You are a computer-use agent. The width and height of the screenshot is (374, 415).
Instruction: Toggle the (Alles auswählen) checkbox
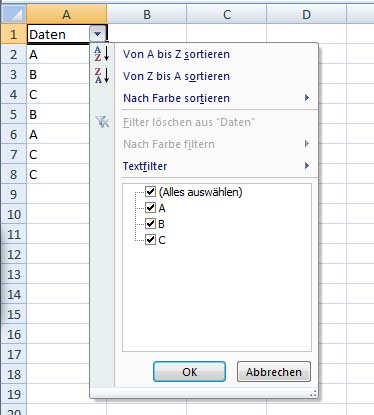coord(151,191)
